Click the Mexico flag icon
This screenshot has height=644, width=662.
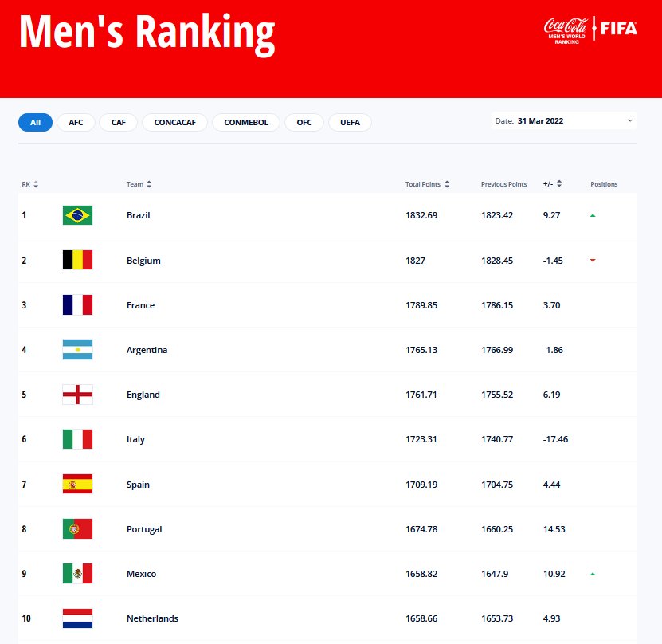pos(77,574)
